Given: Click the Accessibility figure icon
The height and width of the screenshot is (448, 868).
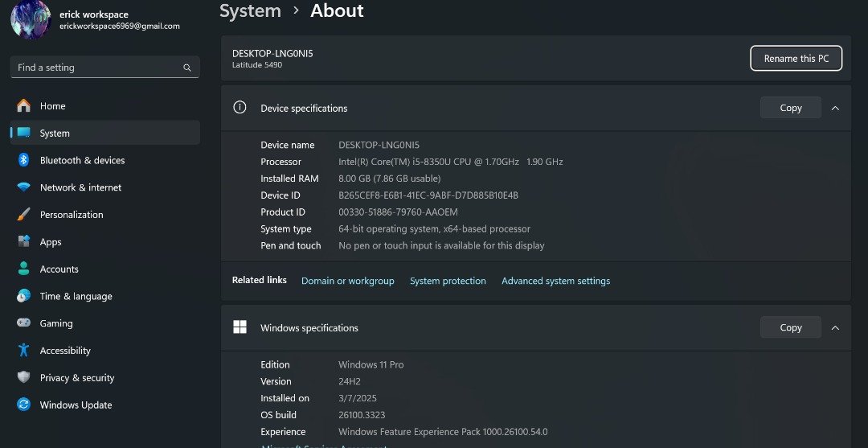Looking at the screenshot, I should [24, 350].
